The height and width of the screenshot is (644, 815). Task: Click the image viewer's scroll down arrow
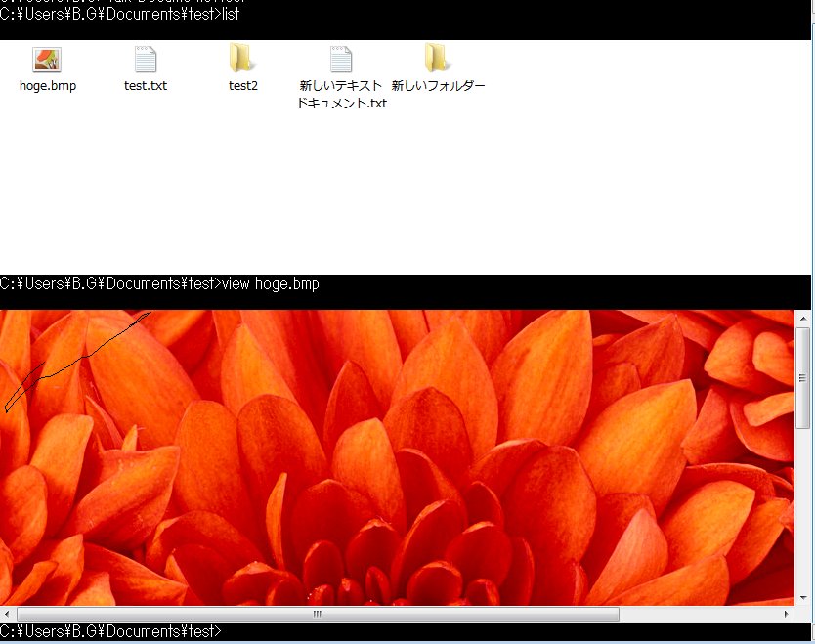click(803, 598)
